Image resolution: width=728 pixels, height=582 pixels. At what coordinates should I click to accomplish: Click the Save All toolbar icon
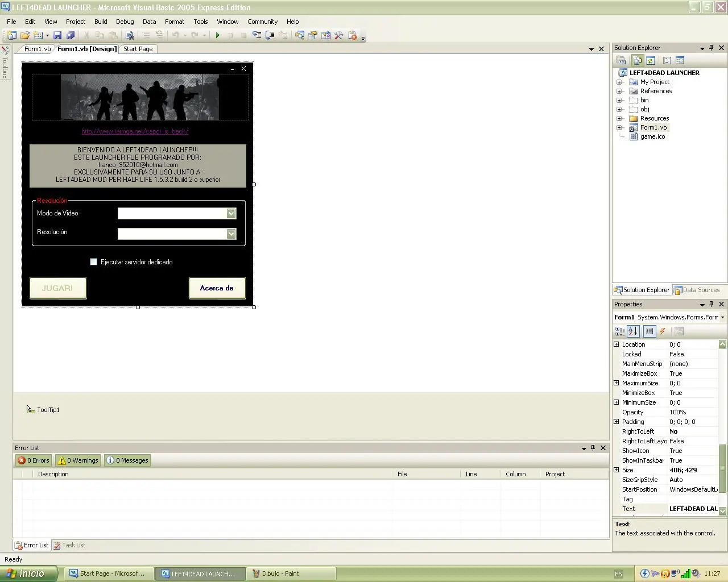tap(70, 35)
